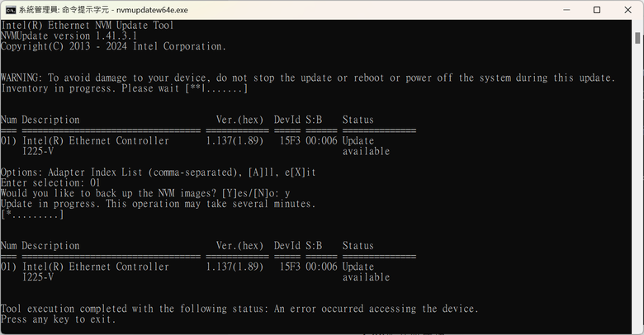Click the scrollbar track below the thumb

coord(637,185)
